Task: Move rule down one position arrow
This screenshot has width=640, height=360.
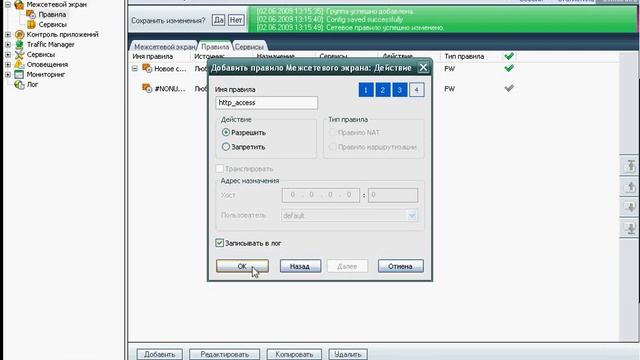Action: pos(630,207)
